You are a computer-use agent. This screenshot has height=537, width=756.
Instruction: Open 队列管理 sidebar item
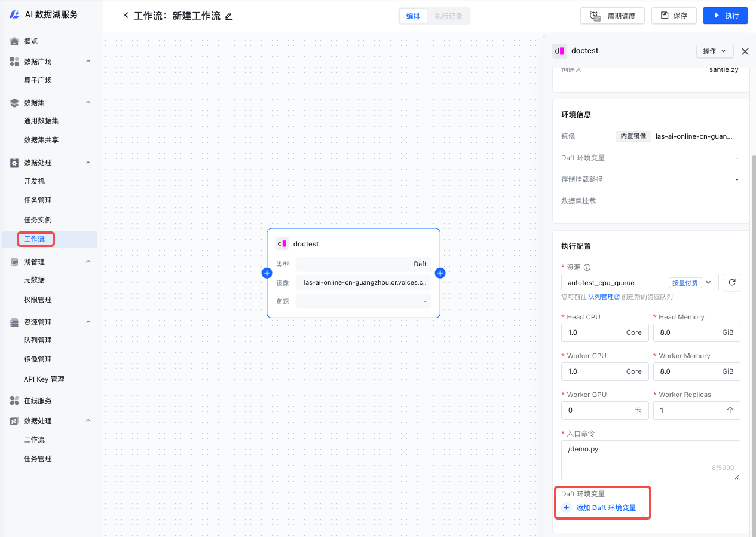coord(38,340)
